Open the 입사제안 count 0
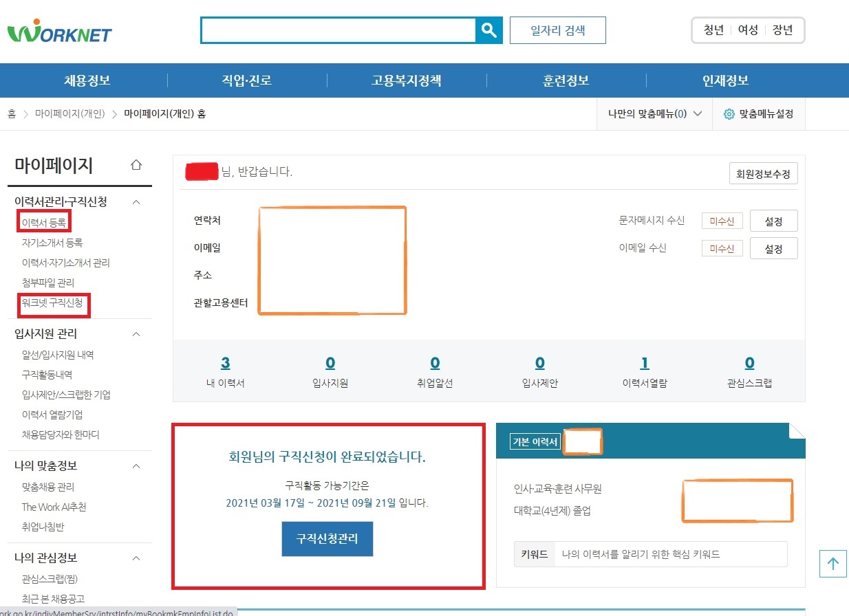The height and width of the screenshot is (616, 849). (x=539, y=363)
